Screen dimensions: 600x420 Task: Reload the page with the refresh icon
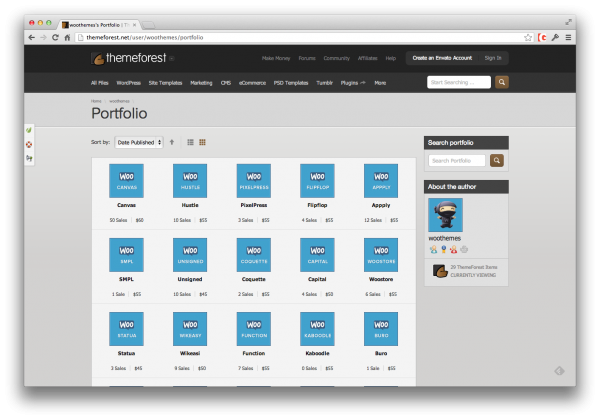point(55,37)
